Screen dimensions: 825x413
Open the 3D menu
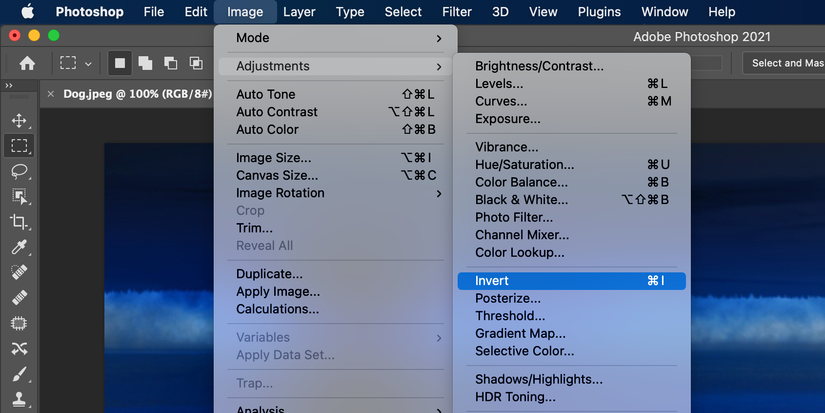[500, 12]
